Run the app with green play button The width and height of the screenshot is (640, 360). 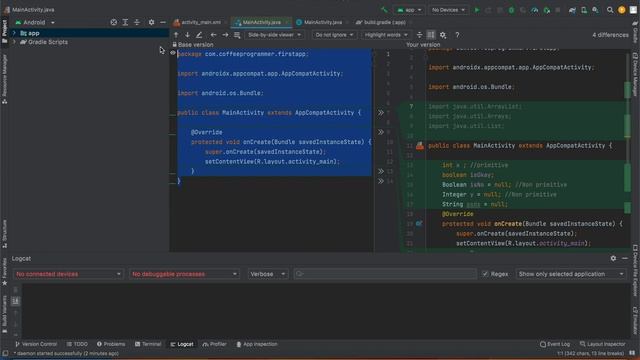point(477,10)
